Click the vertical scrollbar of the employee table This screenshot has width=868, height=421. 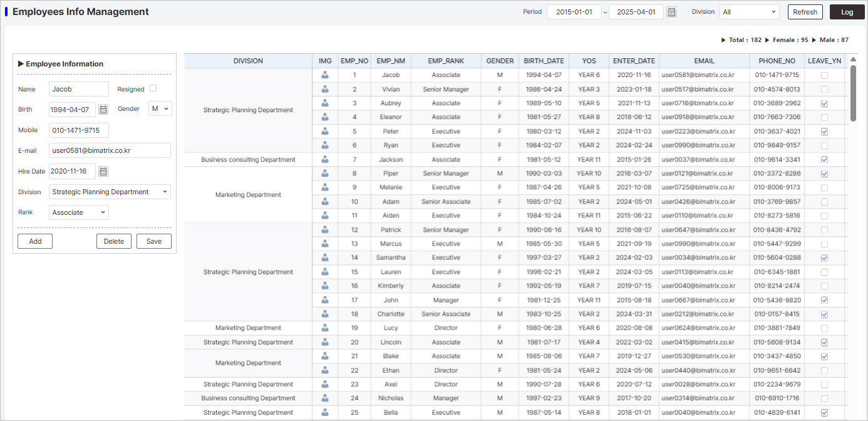tap(853, 93)
